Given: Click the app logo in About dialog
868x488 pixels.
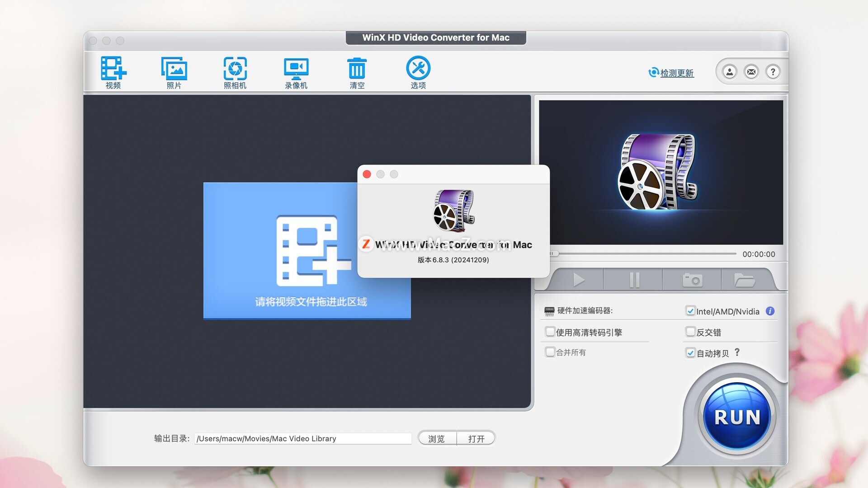Looking at the screenshot, I should (453, 211).
